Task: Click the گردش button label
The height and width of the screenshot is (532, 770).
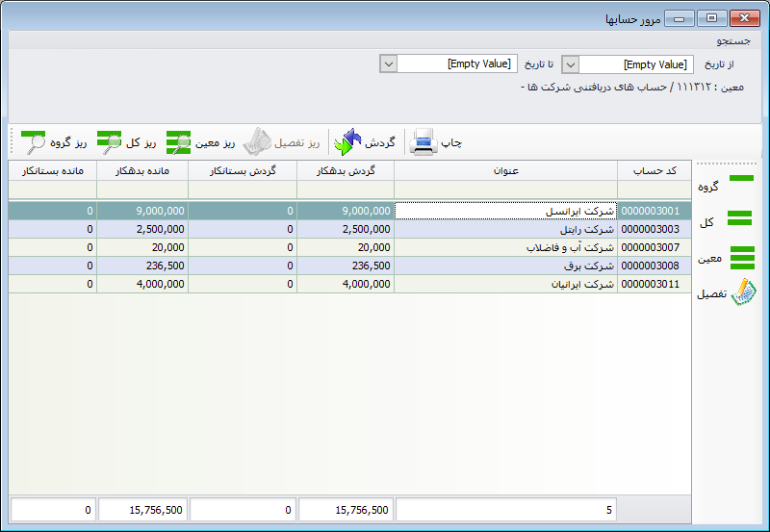Action: pos(379,142)
